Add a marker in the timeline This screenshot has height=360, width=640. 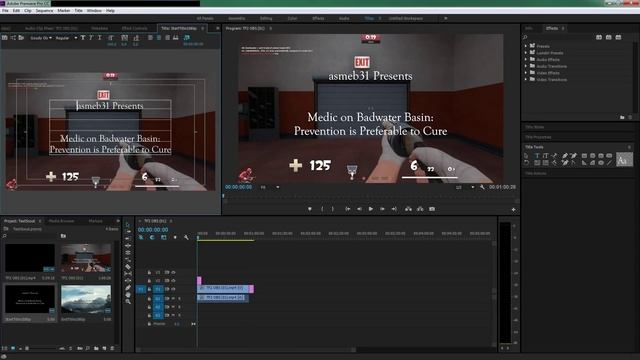(x=175, y=237)
